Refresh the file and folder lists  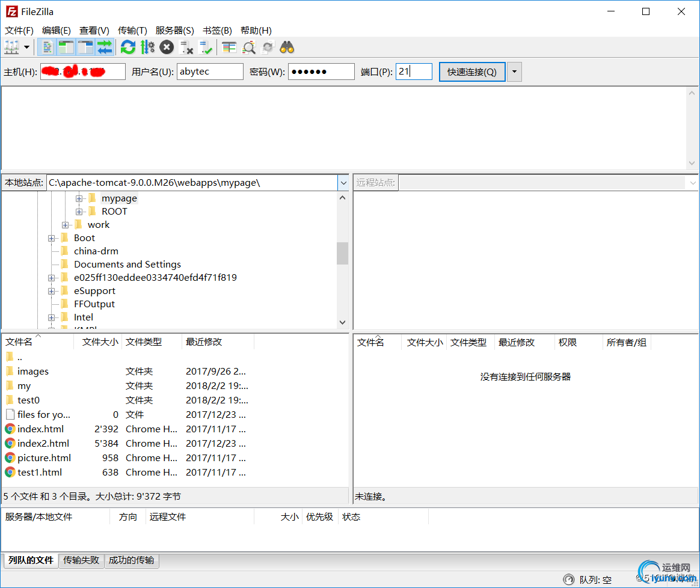pyautogui.click(x=128, y=47)
